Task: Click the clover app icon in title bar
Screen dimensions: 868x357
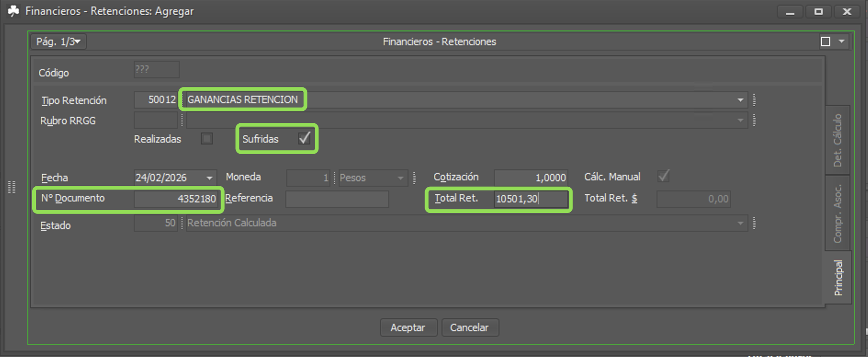Action: click(x=13, y=11)
